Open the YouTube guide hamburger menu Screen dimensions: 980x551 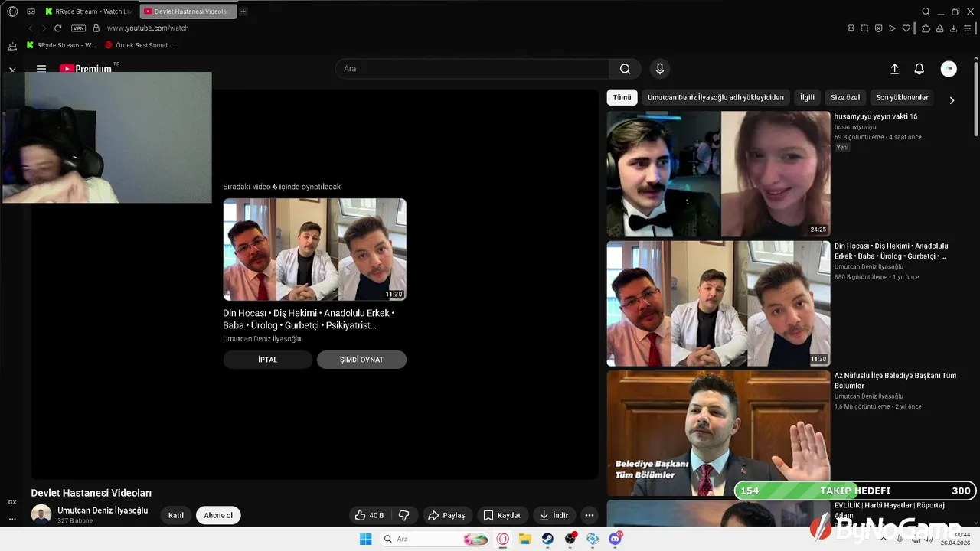pyautogui.click(x=41, y=68)
